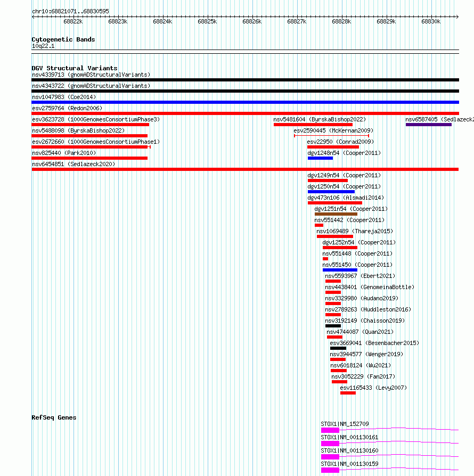The image size is (474, 476).
Task: Click the esv3623728 1000GenomesConsortiumPhase3 label
Action: click(96, 120)
